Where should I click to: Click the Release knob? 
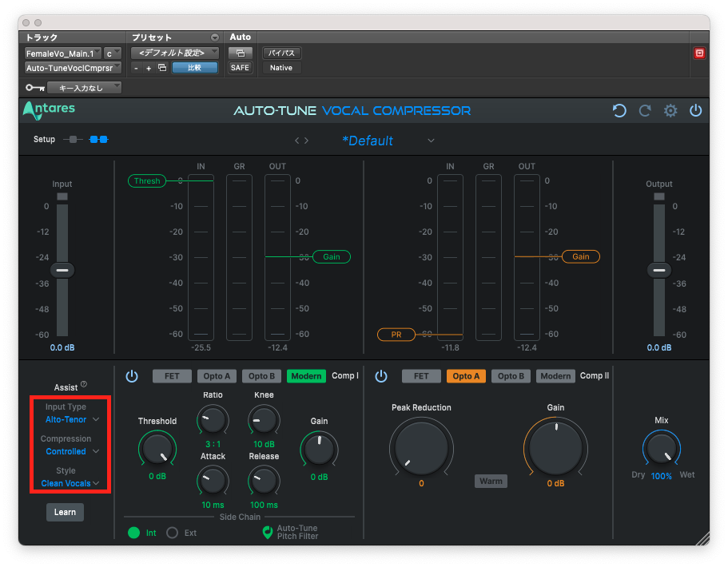point(264,481)
